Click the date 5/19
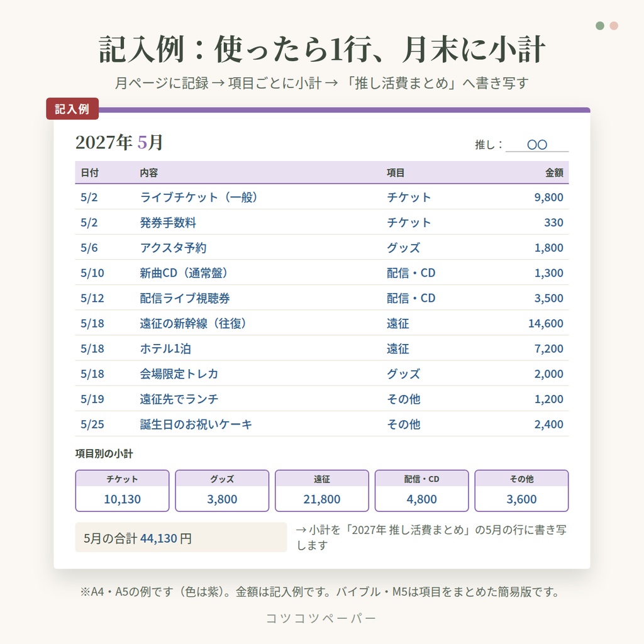Viewport: 644px width, 644px height. (x=92, y=399)
